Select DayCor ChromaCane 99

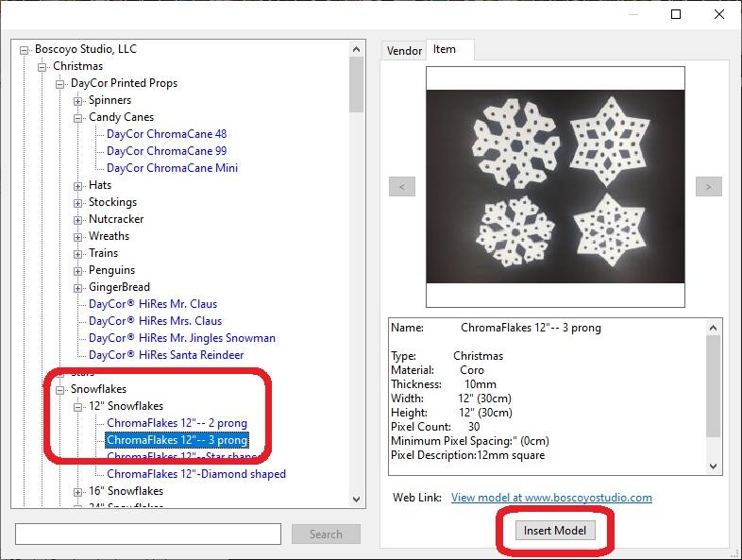click(x=166, y=151)
